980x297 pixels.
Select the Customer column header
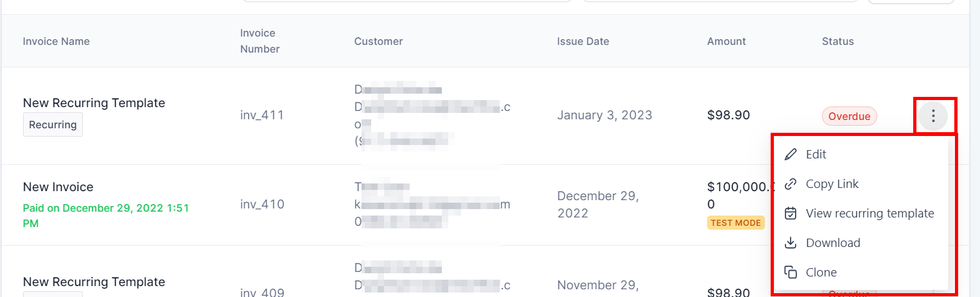point(378,41)
